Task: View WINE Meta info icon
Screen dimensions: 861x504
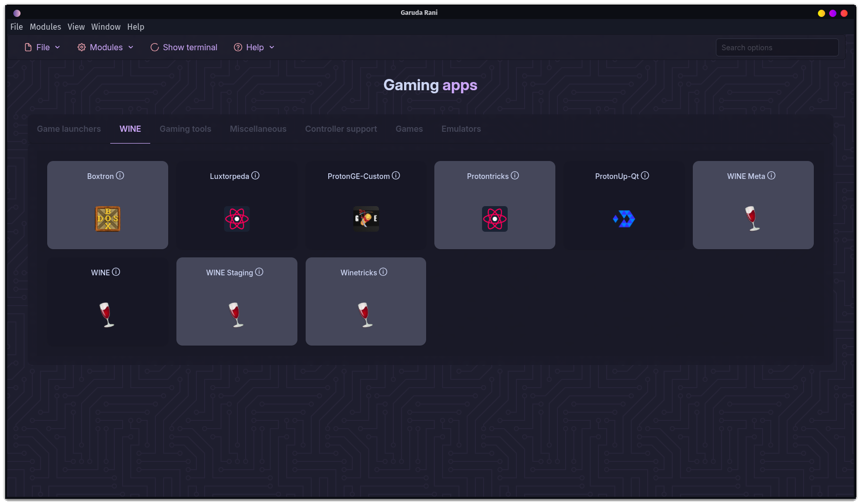Action: tap(771, 175)
